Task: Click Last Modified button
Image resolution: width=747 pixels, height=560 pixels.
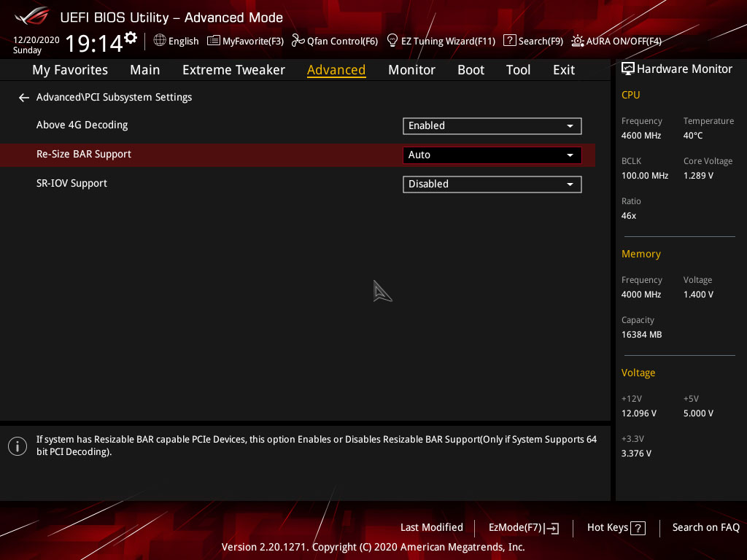Action: (x=432, y=528)
